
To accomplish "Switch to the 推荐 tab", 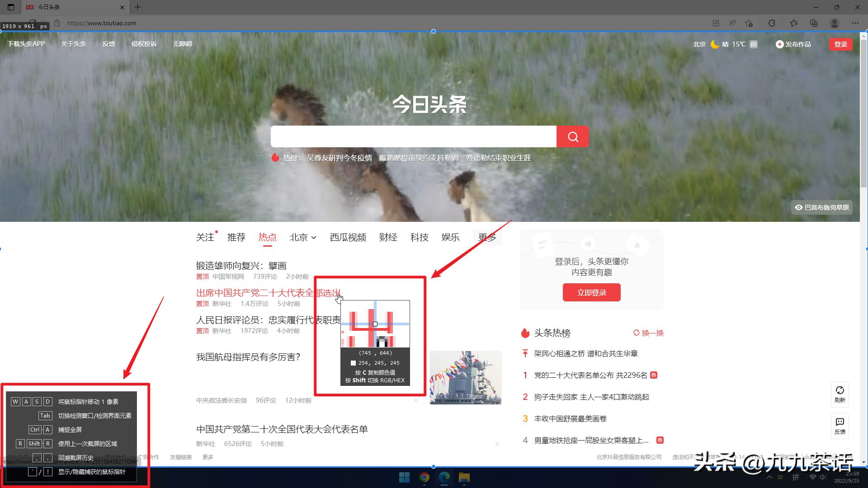I will pos(236,237).
